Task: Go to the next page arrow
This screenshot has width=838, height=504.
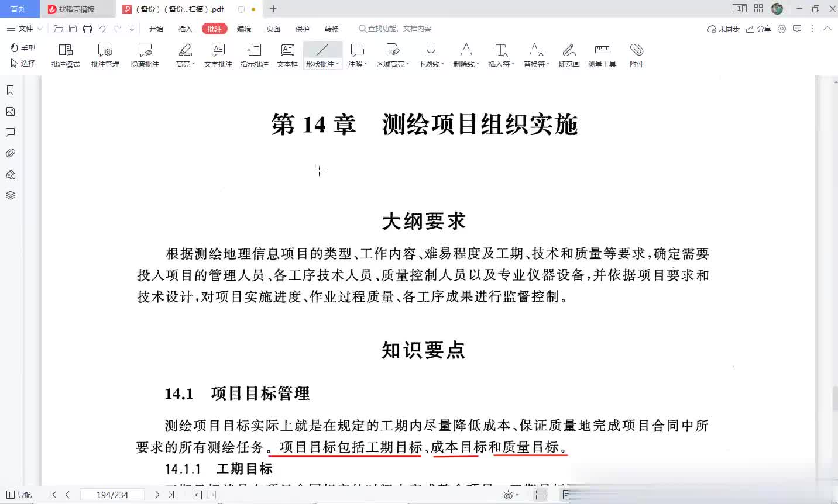Action: coord(157,495)
